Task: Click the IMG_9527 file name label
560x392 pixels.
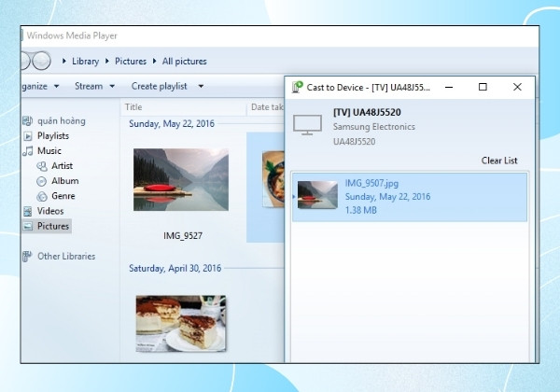Action: [183, 235]
